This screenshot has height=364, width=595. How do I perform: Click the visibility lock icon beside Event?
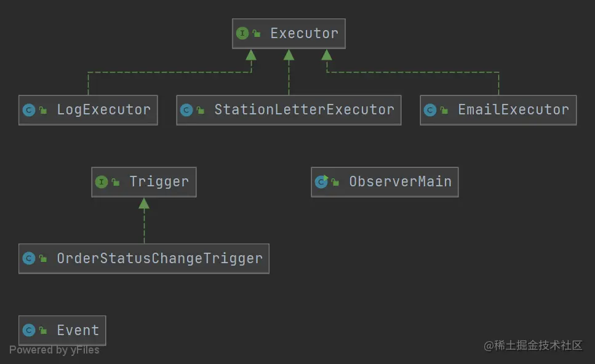tap(43, 331)
